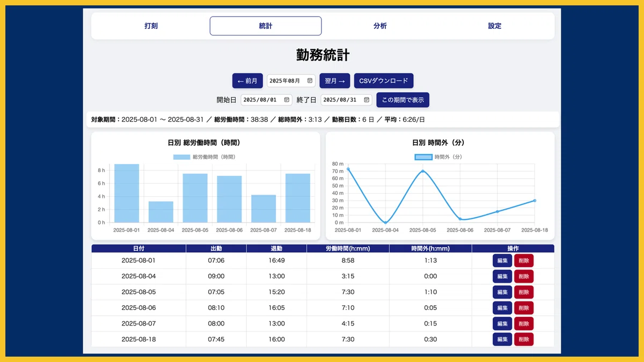Click the 終了日 date input 2025/08/31
The image size is (644, 362).
tap(347, 100)
